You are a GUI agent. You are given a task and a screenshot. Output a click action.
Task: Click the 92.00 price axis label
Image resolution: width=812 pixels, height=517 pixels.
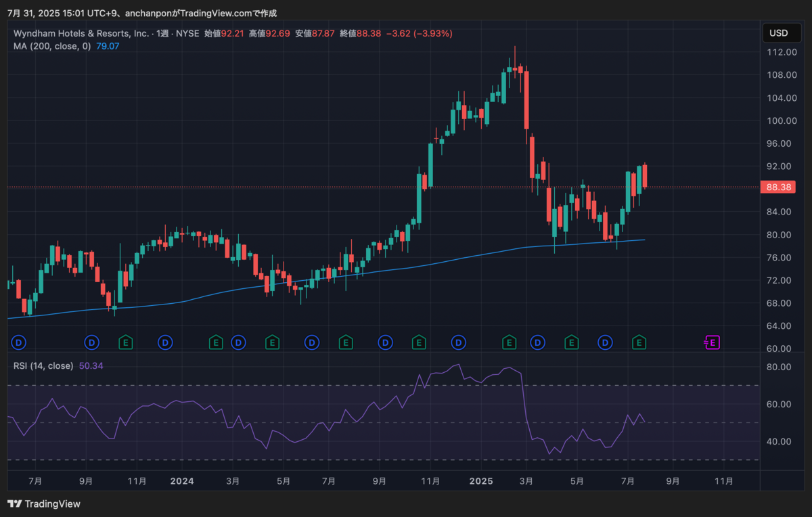pyautogui.click(x=780, y=166)
